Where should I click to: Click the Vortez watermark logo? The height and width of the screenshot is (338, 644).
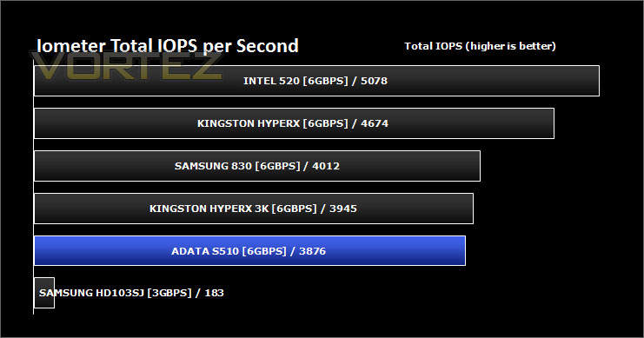(127, 66)
